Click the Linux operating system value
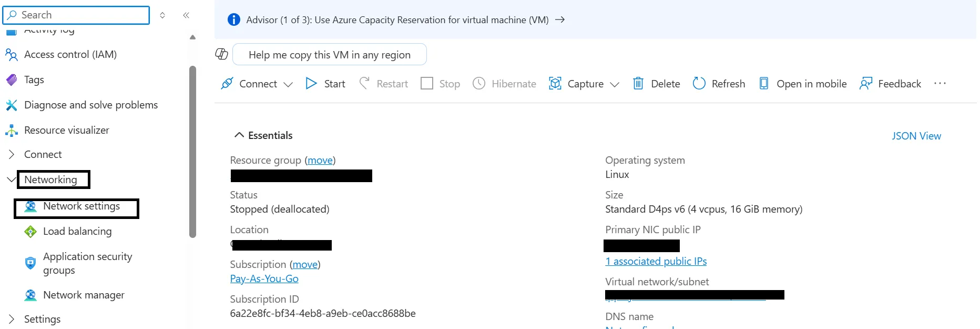The height and width of the screenshot is (329, 980). (617, 174)
